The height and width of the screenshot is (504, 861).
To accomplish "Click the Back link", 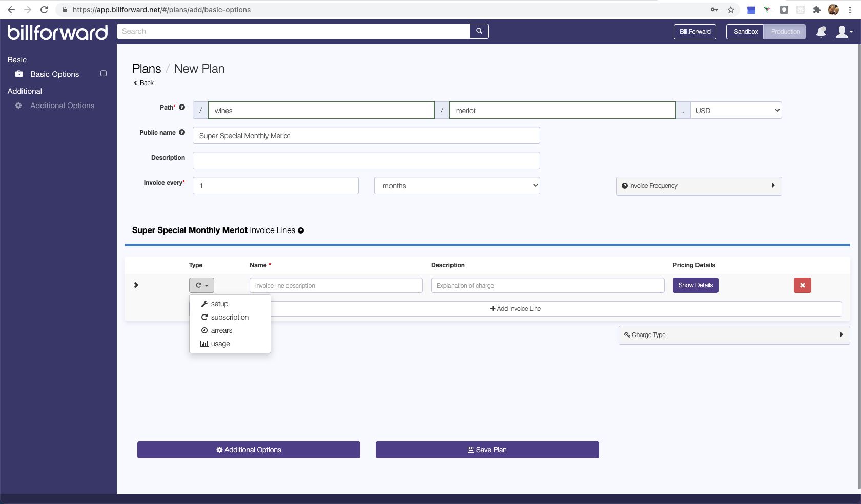I will tap(143, 83).
